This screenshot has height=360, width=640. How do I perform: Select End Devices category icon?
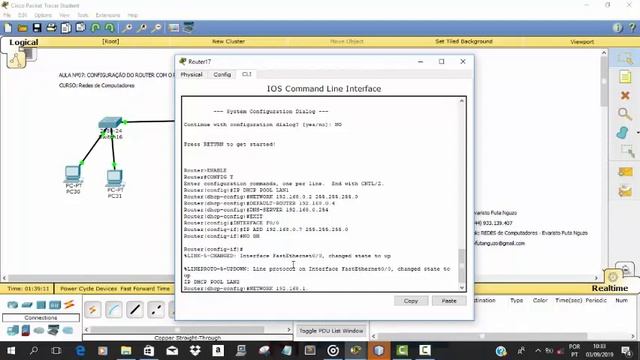[13, 330]
